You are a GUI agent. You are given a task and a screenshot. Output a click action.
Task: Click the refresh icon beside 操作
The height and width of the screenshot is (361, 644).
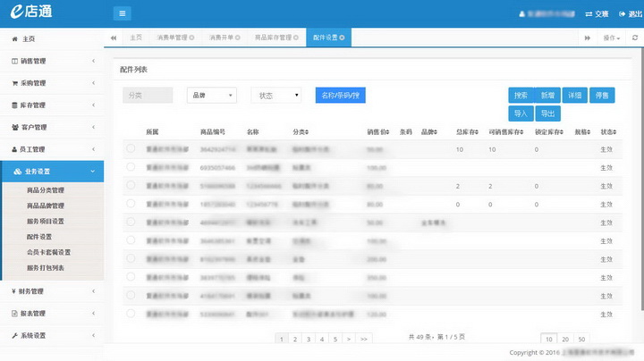click(634, 38)
